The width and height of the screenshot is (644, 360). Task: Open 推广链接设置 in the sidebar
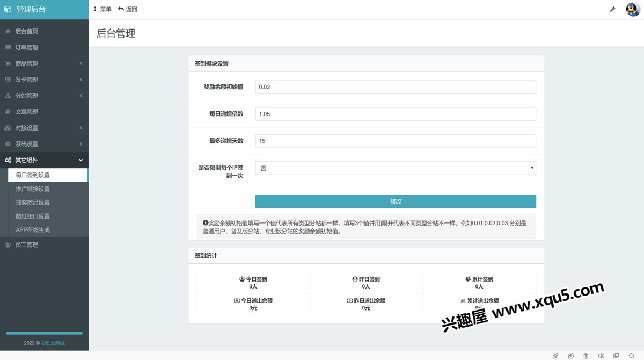[x=33, y=189]
